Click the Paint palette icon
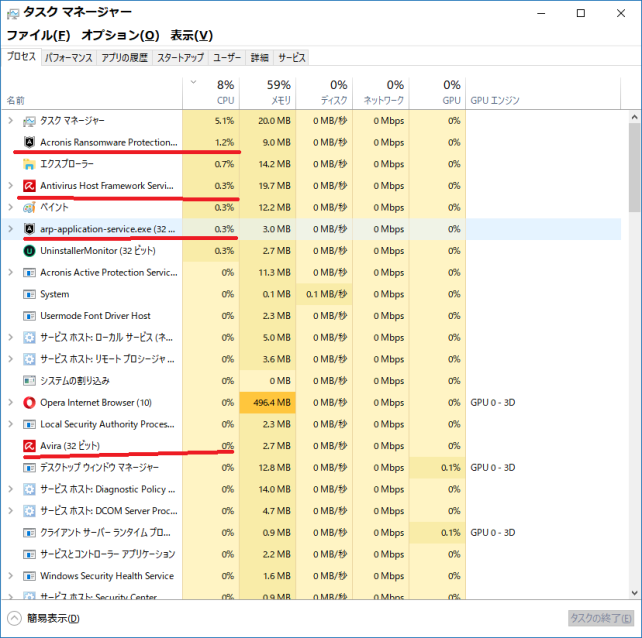Screen dimensions: 642x638 pos(29,208)
